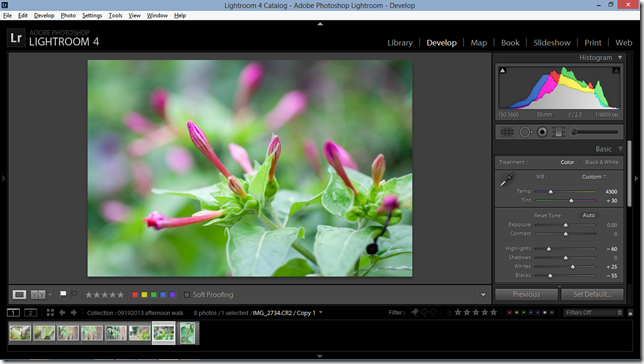Toggle rating filter greater-or-equal symbol
The width and height of the screenshot is (644, 364).
pyautogui.click(x=449, y=313)
